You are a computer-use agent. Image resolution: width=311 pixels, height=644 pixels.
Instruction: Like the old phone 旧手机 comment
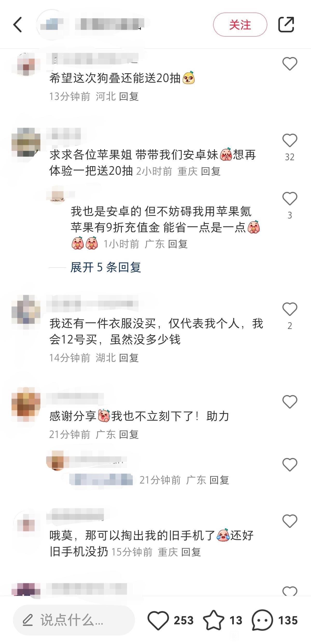click(x=289, y=521)
